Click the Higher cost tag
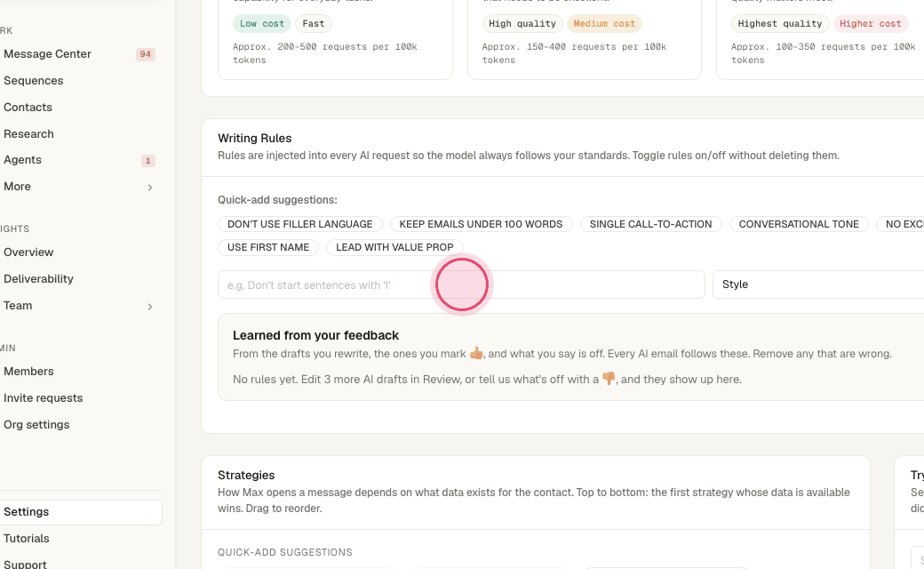924x569 pixels. (x=871, y=24)
